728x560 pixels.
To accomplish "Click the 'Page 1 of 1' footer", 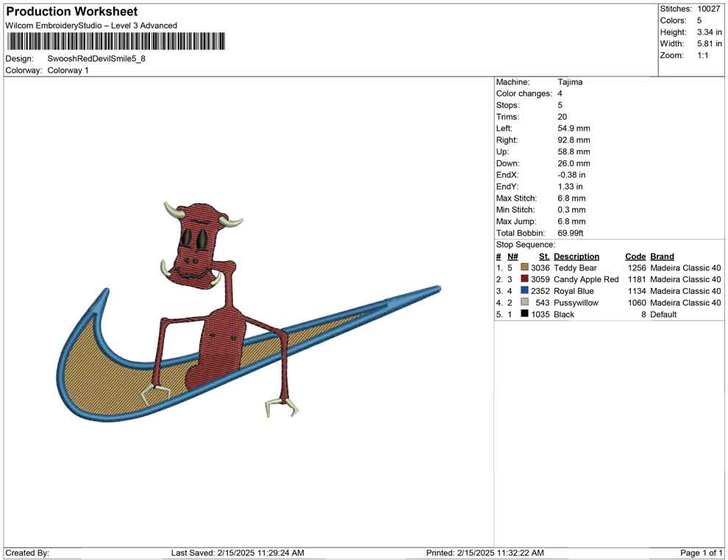I will coord(701,553).
